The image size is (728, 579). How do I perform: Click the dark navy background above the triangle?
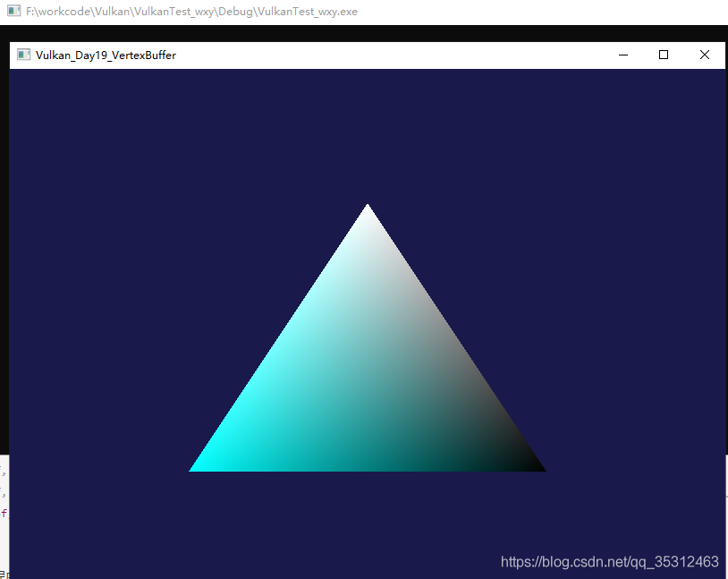click(367, 134)
